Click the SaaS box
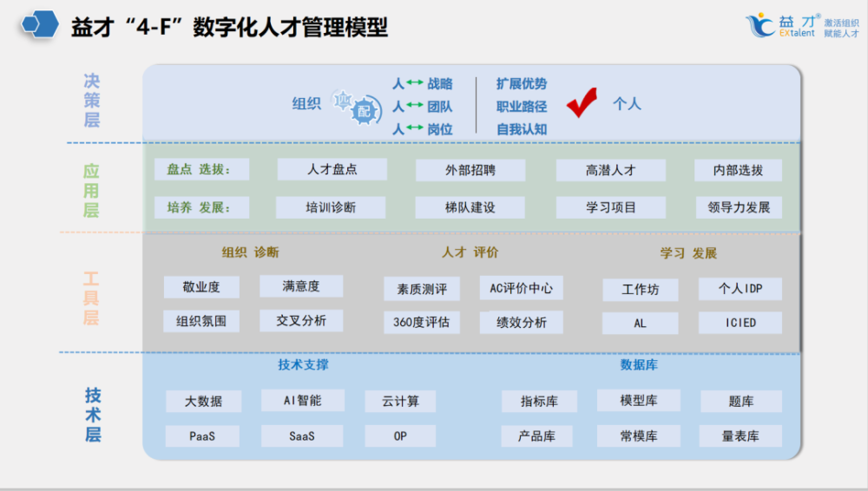 coord(302,436)
